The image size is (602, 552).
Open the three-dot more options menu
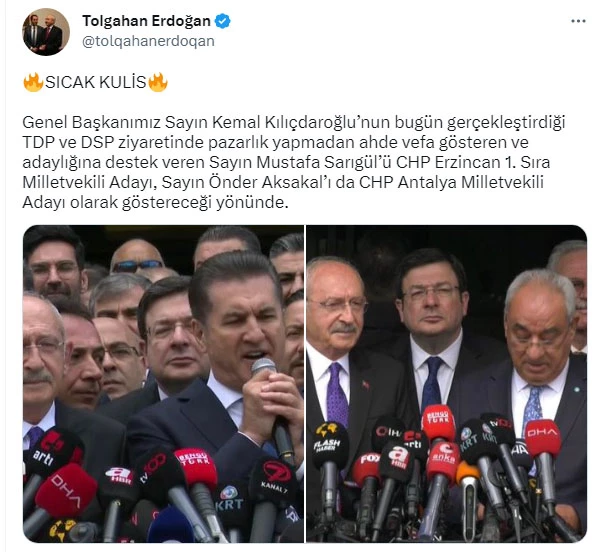[578, 21]
